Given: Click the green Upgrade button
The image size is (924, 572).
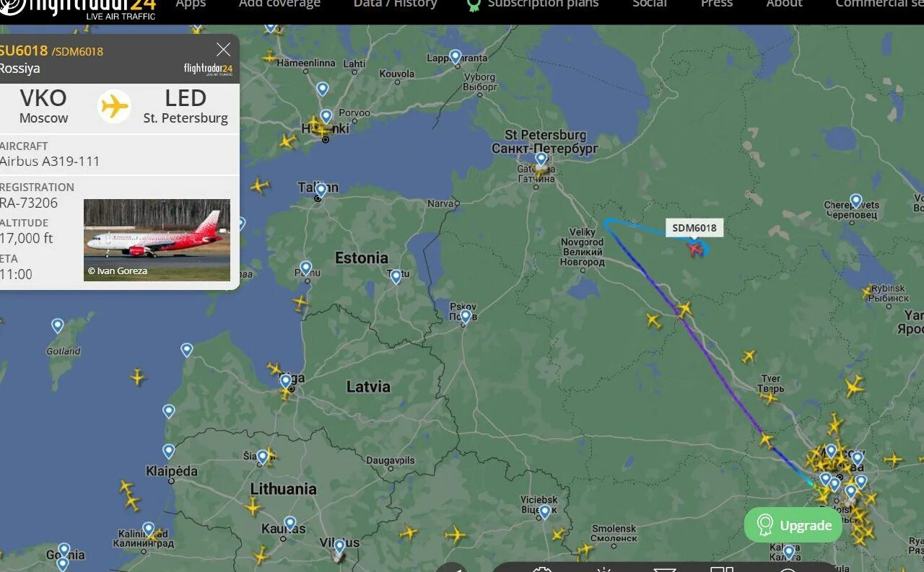Looking at the screenshot, I should coord(793,525).
